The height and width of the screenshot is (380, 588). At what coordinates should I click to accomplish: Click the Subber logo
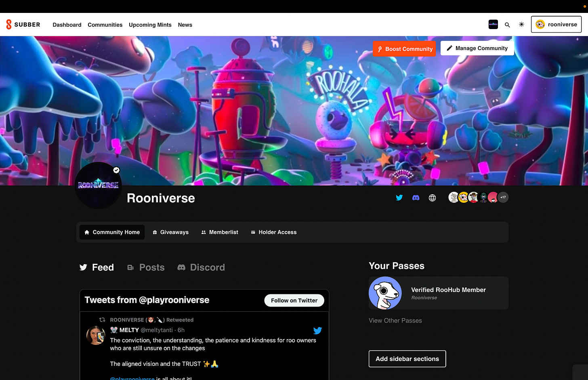23,25
